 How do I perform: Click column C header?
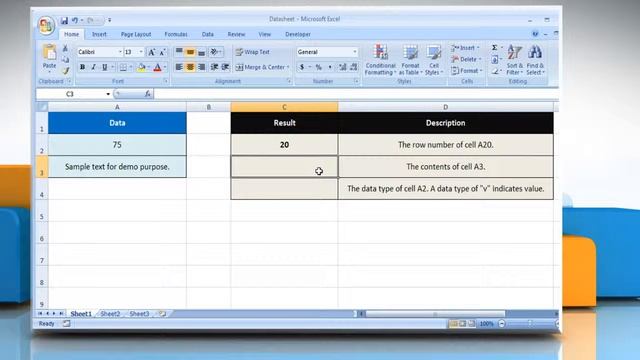tap(284, 107)
